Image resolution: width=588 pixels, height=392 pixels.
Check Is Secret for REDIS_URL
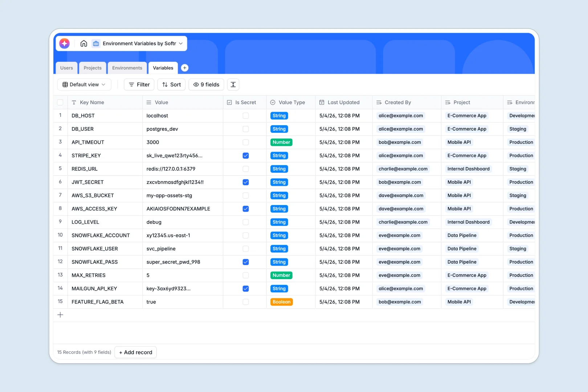click(x=246, y=169)
